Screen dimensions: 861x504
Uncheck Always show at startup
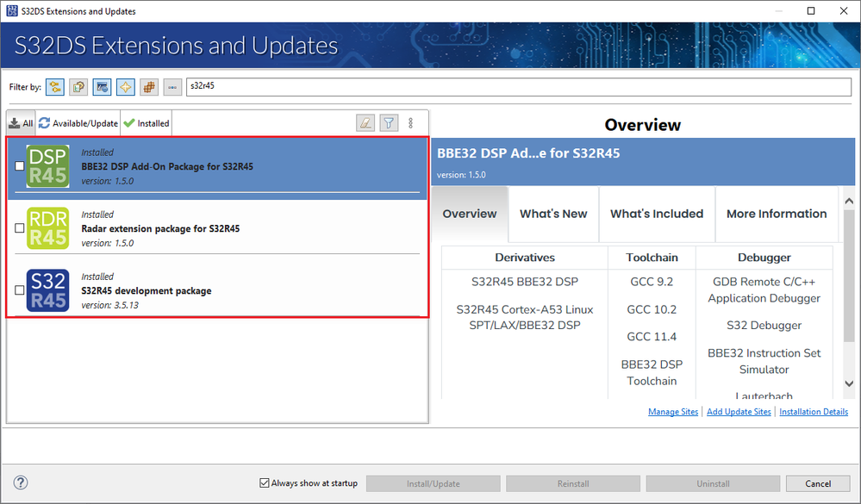click(x=264, y=482)
